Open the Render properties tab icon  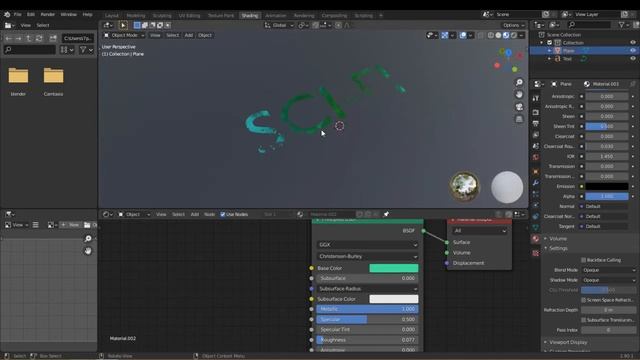coord(536,112)
